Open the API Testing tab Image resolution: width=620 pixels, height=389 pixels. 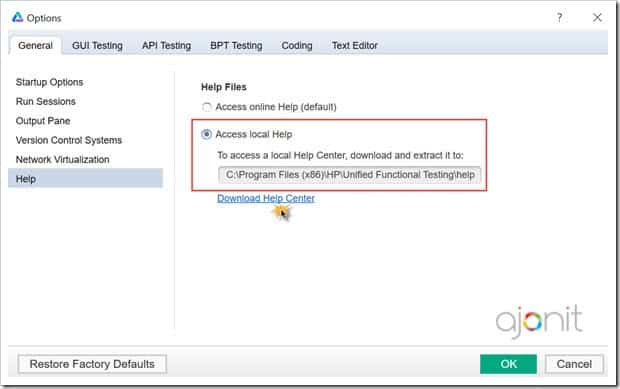(x=166, y=45)
